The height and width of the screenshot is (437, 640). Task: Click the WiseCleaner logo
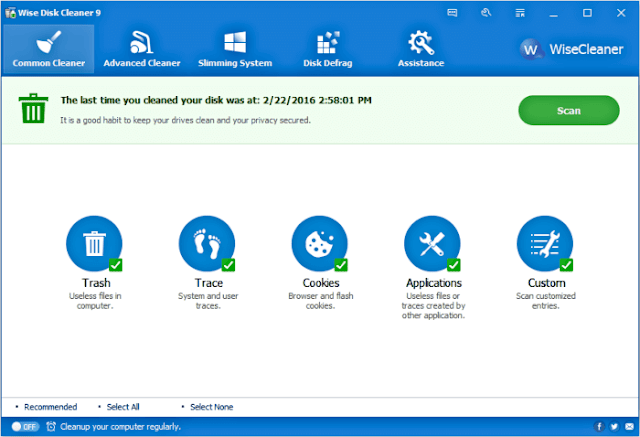pos(571,49)
